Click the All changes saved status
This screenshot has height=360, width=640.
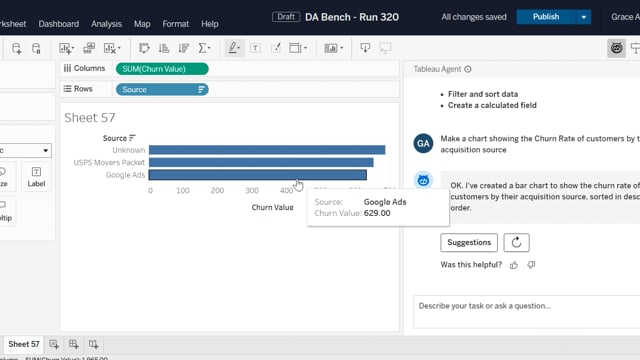(x=474, y=17)
